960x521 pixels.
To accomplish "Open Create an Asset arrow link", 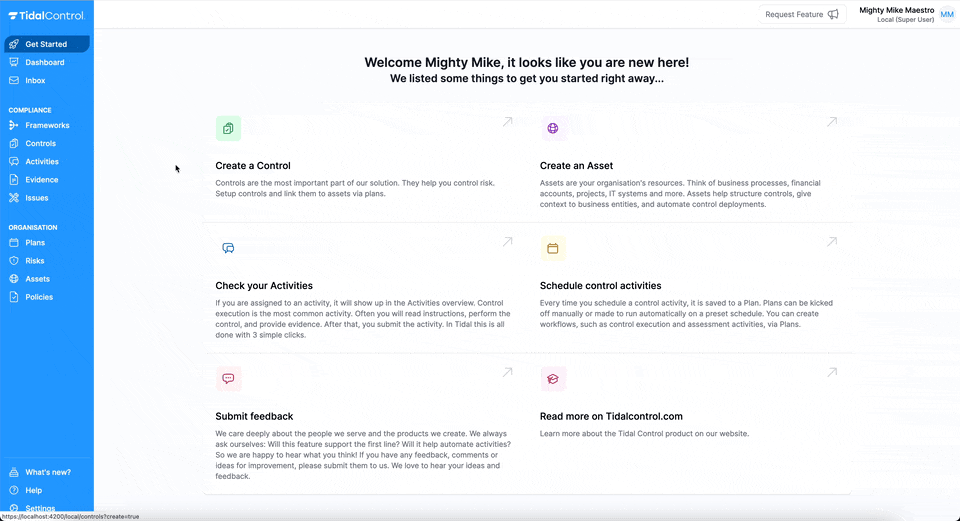I will pos(831,122).
